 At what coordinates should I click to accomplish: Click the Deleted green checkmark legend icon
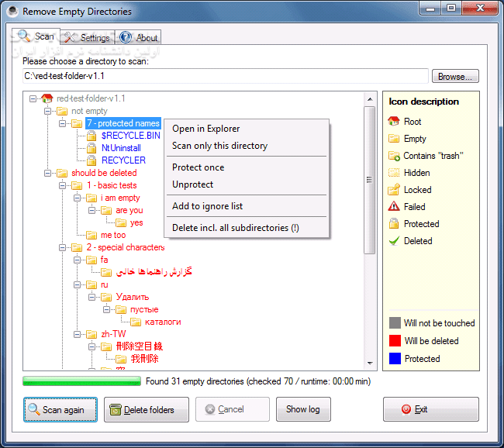(394, 240)
